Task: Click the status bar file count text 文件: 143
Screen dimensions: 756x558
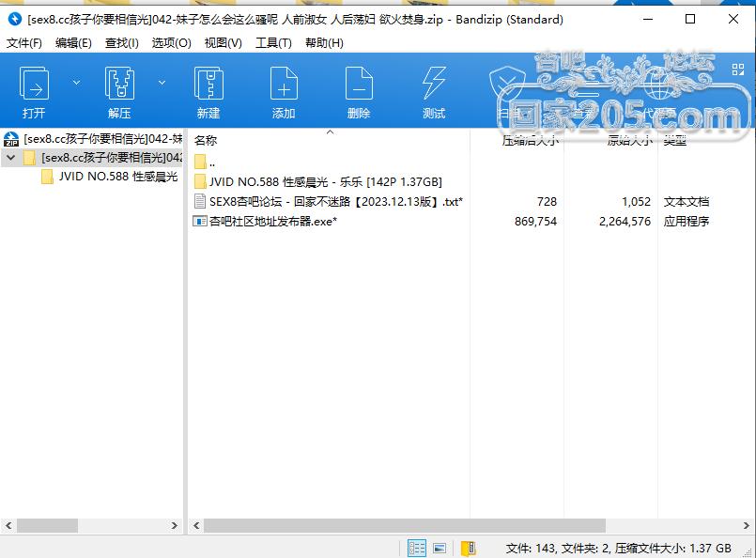Action: click(x=531, y=549)
